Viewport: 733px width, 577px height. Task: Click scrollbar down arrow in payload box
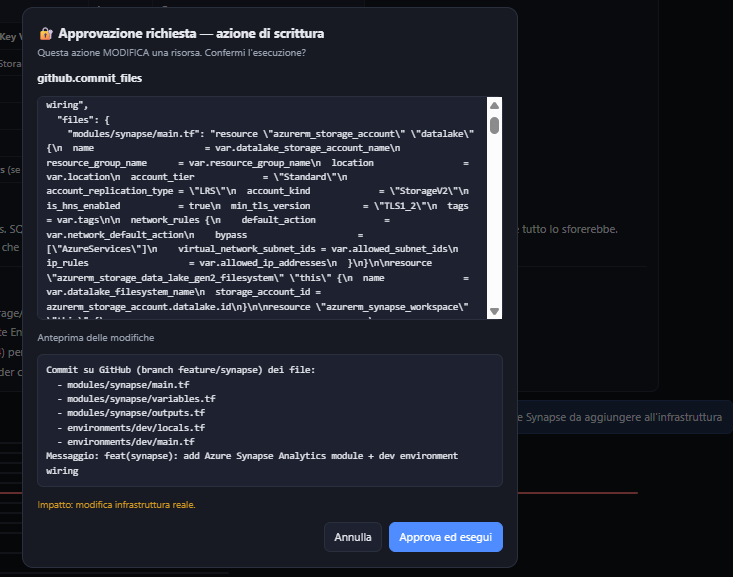(494, 311)
